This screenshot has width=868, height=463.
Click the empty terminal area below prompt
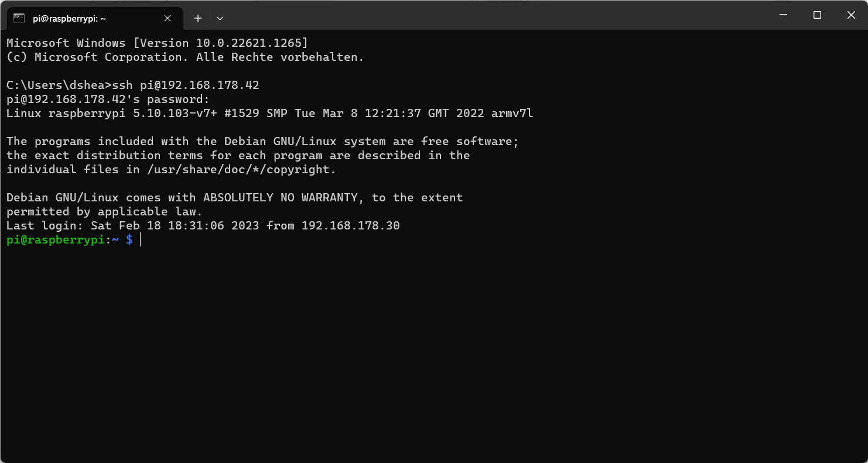[433, 351]
